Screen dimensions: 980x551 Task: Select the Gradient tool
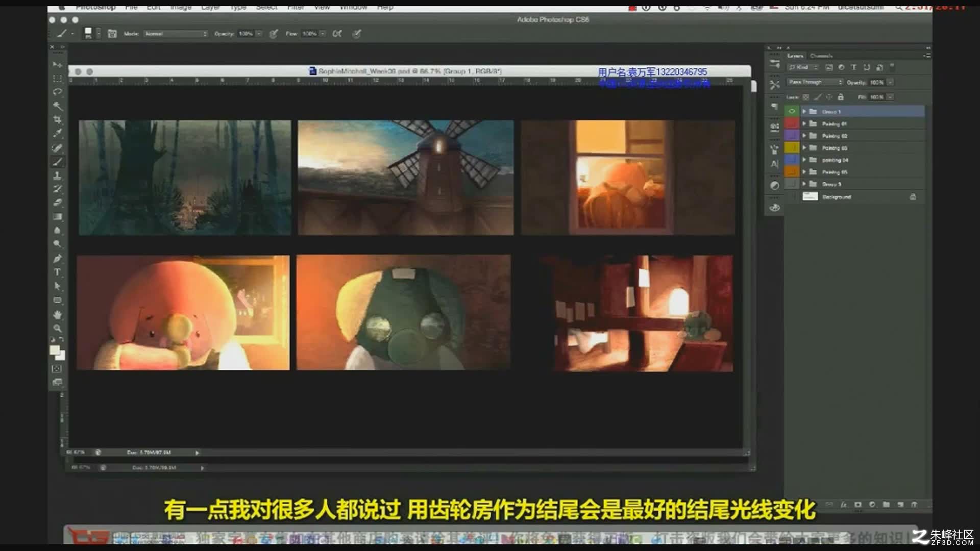[x=57, y=216]
